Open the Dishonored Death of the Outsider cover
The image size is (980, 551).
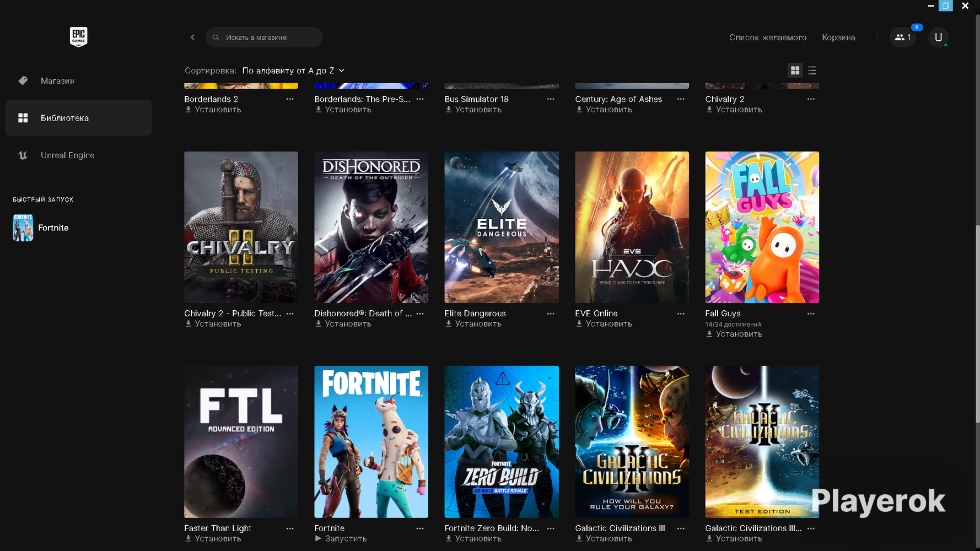(x=371, y=227)
